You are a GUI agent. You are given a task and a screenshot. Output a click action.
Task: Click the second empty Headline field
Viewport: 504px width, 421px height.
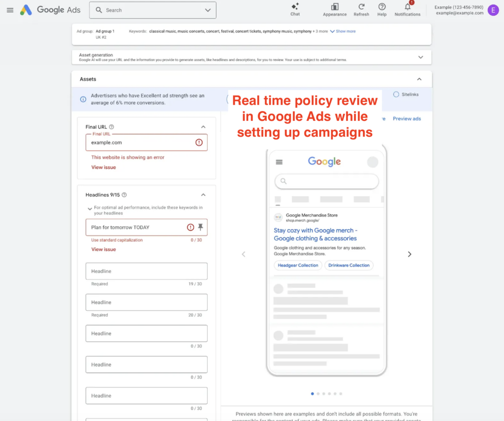pos(146,302)
